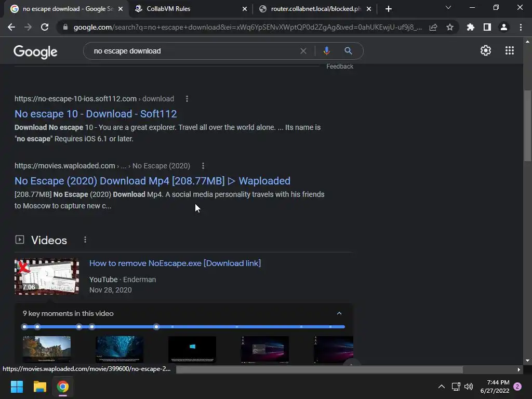The height and width of the screenshot is (399, 532).
Task: Go to Google homepage logo
Action: click(35, 51)
